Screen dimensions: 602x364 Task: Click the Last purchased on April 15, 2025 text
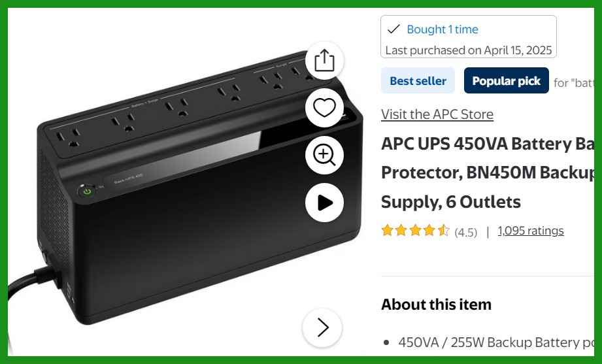point(469,50)
